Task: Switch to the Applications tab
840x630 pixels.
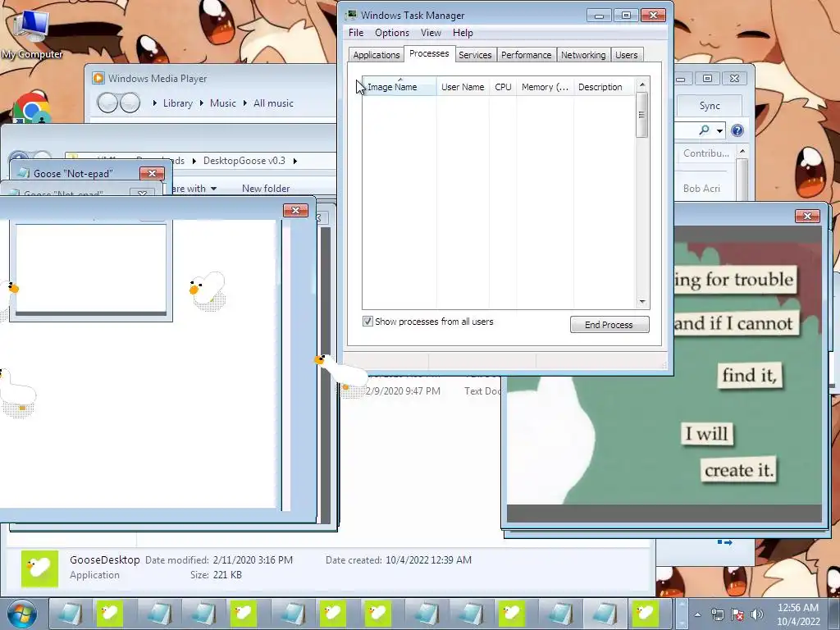Action: [x=376, y=55]
